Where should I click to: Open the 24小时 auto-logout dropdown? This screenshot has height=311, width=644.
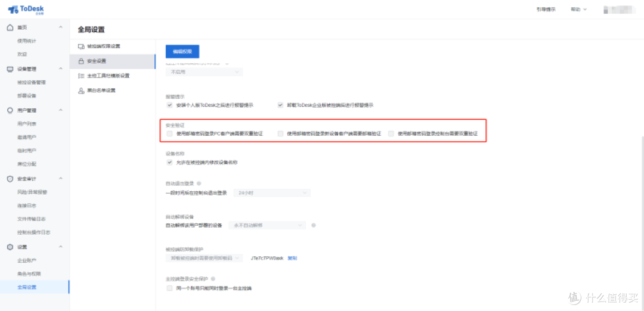tap(272, 193)
